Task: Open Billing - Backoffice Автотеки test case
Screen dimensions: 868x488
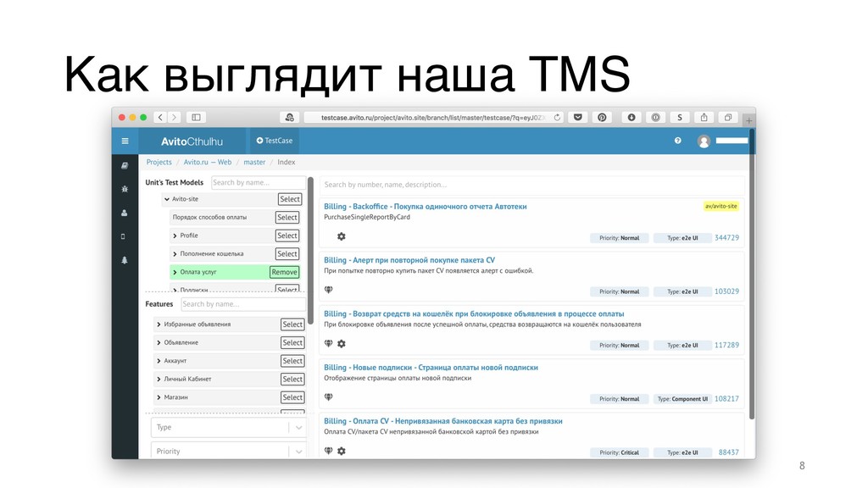Action: [x=426, y=207]
